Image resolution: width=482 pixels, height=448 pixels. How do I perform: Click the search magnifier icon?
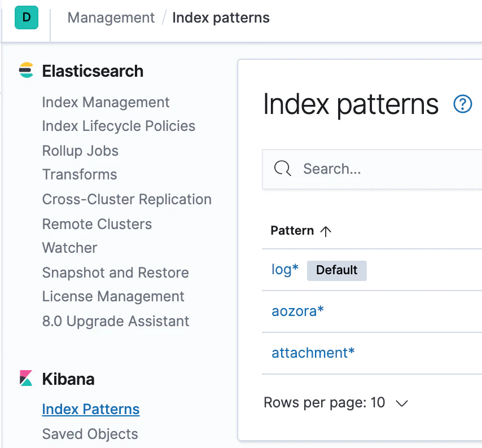coord(282,168)
